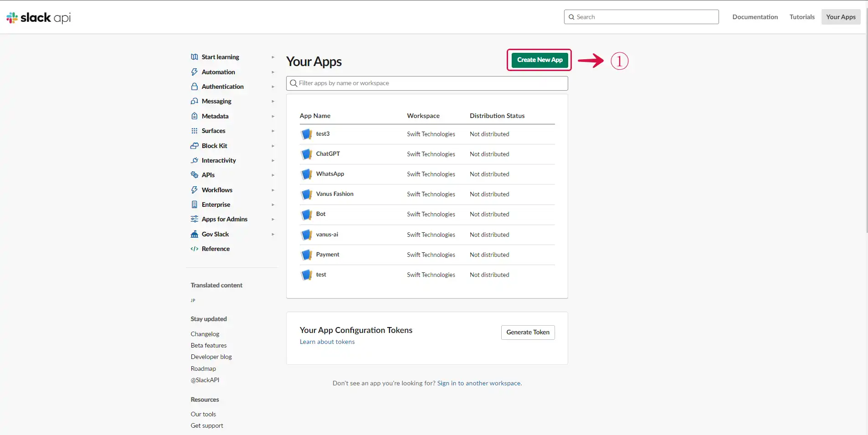Viewport: 868px width, 435px height.
Task: Expand the Start learning section arrow
Action: point(273,57)
